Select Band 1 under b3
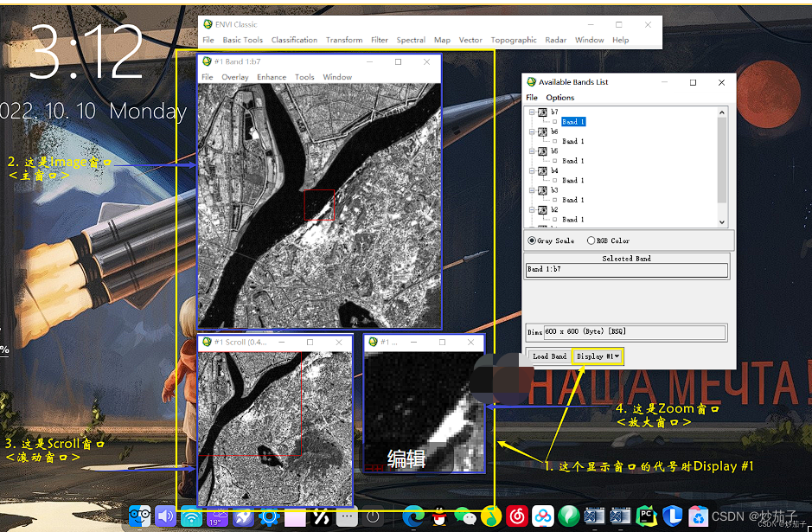 point(573,200)
